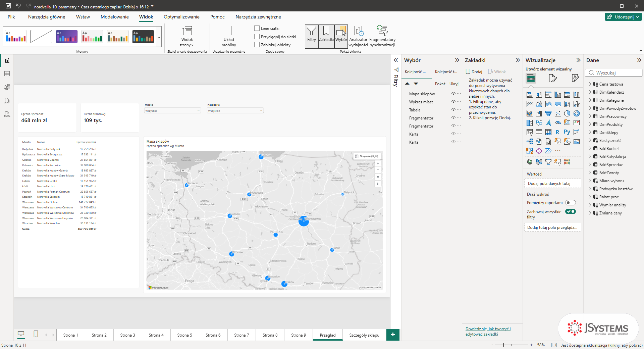Check Przyciągnij do siatki option
This screenshot has width=644, height=349.
click(257, 37)
